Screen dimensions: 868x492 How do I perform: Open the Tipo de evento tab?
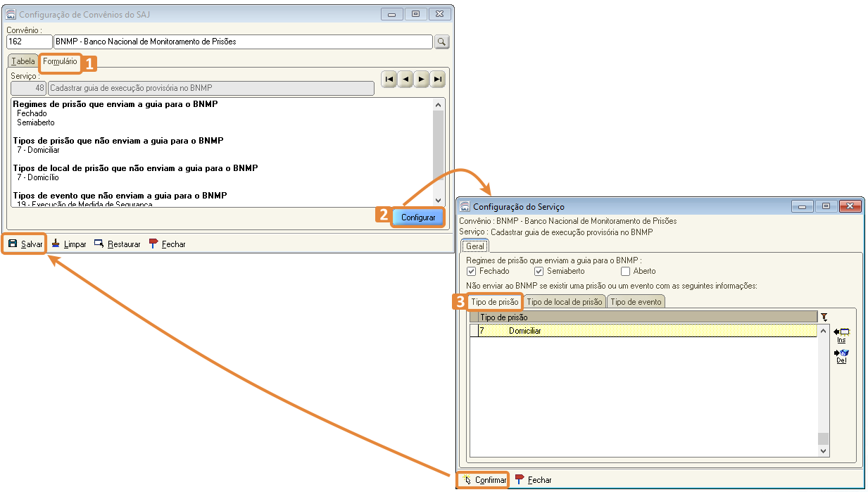(x=636, y=302)
